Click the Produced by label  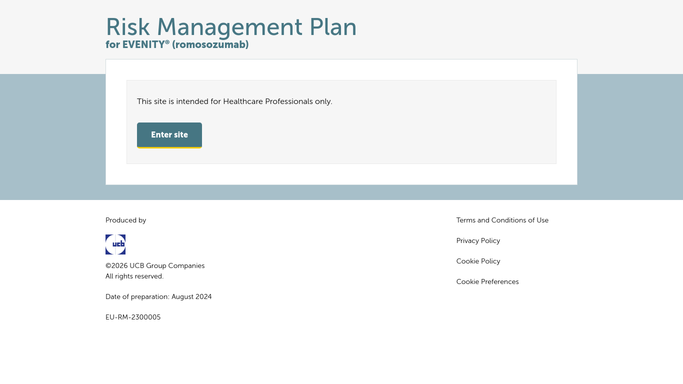coord(126,220)
